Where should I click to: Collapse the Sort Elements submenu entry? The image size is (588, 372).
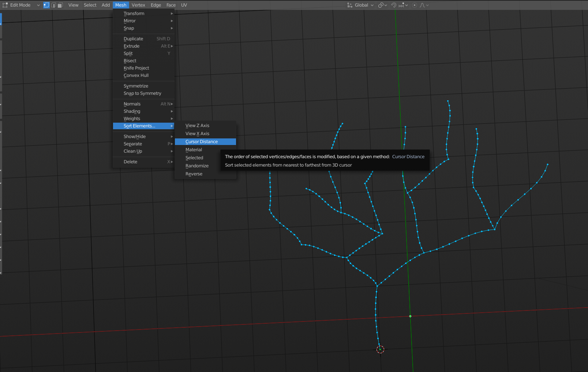pos(143,126)
